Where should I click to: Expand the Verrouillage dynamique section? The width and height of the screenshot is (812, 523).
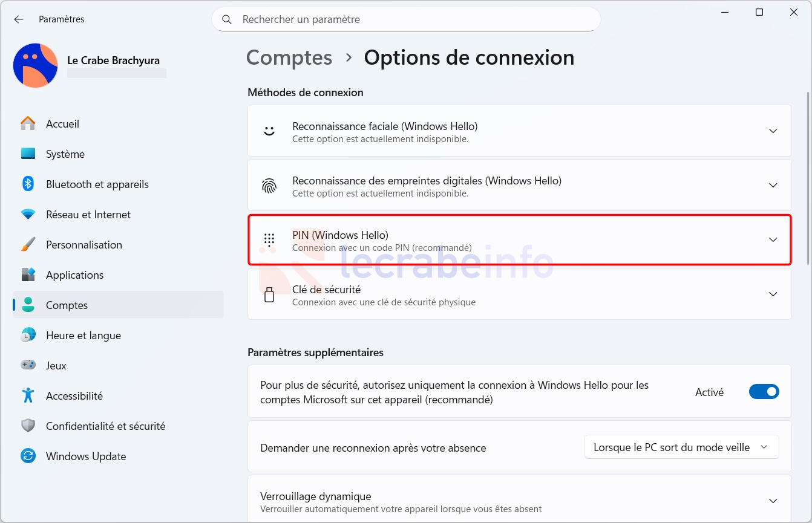tap(520, 500)
